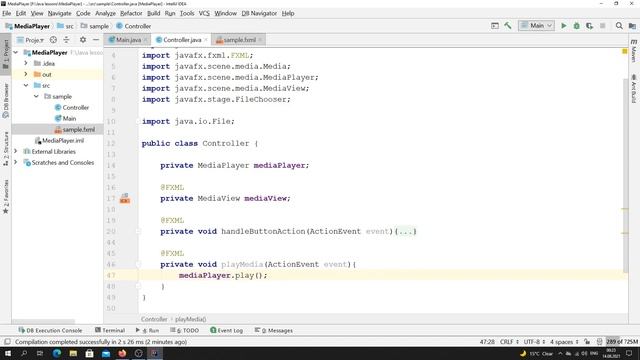Start debugging with the bug icon

(576, 26)
